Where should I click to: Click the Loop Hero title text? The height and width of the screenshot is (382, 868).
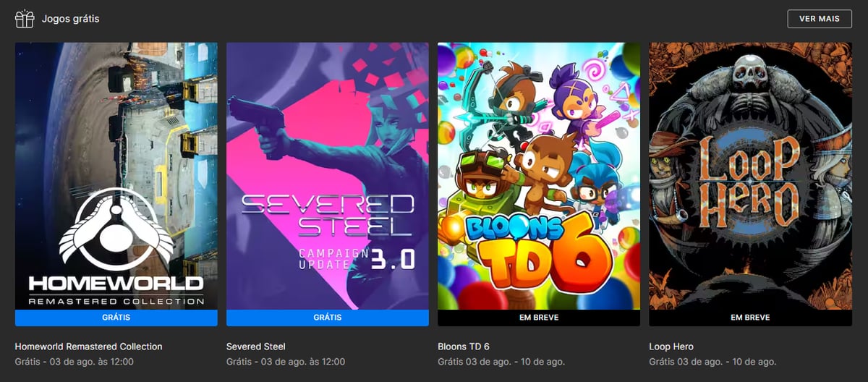click(671, 347)
